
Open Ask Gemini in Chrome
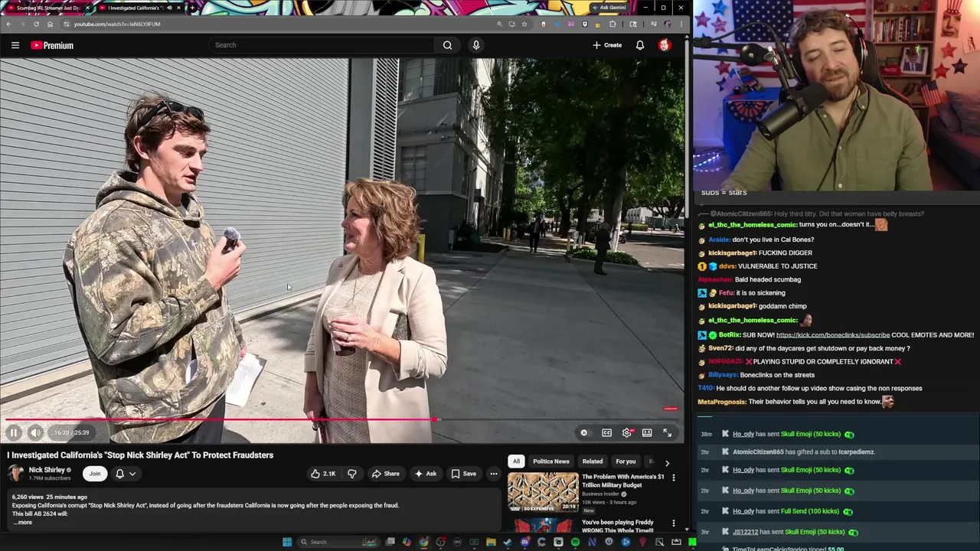(x=610, y=8)
